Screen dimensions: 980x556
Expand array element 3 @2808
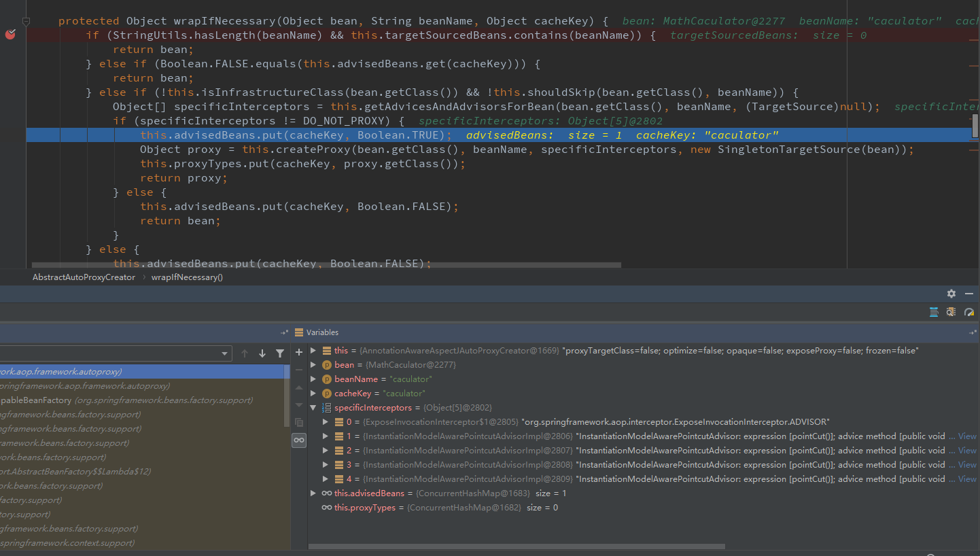pyautogui.click(x=326, y=465)
